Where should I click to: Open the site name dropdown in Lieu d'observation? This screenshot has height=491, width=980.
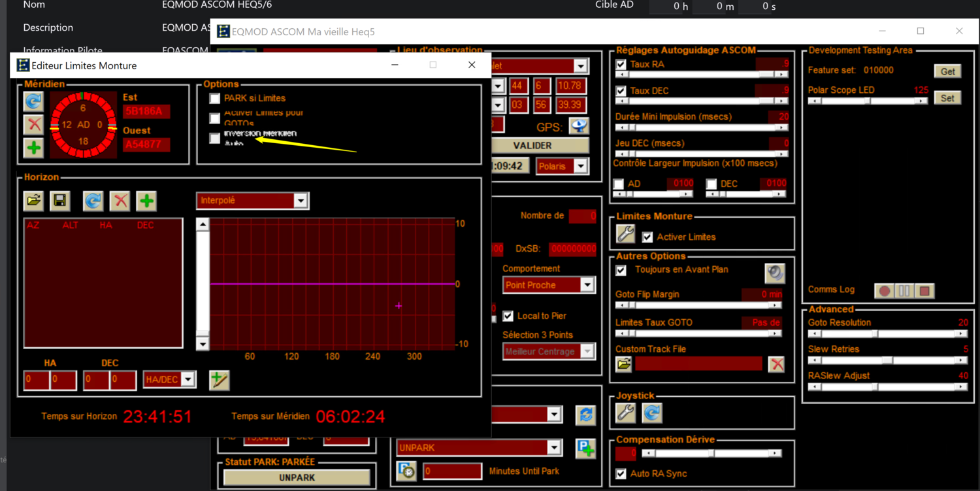[x=581, y=65]
